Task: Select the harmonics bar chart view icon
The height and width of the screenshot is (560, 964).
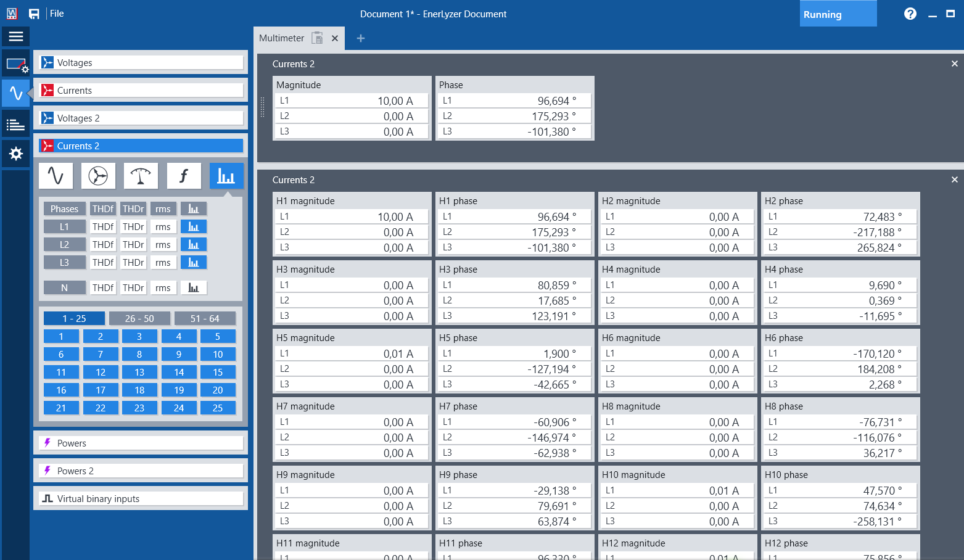Action: click(226, 176)
